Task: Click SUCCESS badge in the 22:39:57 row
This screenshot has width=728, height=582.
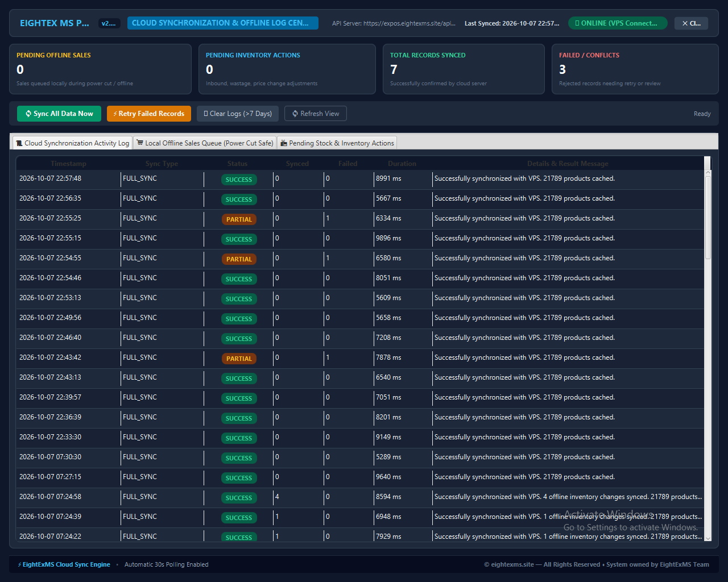Action: pos(239,398)
